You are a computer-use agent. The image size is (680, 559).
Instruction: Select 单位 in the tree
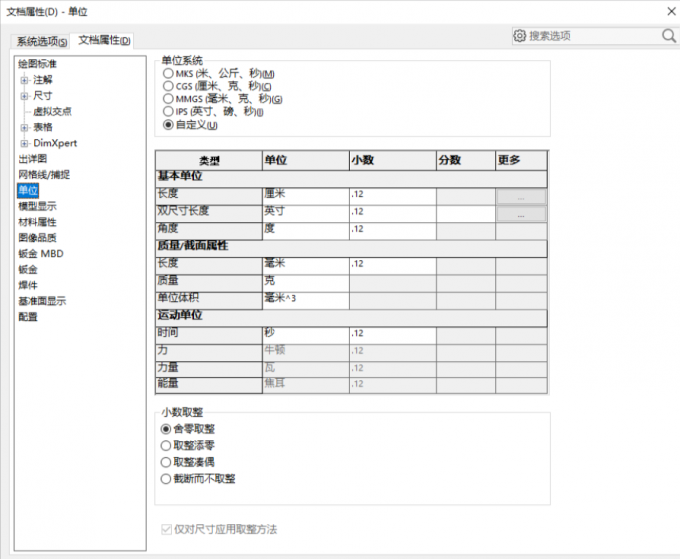tap(28, 190)
